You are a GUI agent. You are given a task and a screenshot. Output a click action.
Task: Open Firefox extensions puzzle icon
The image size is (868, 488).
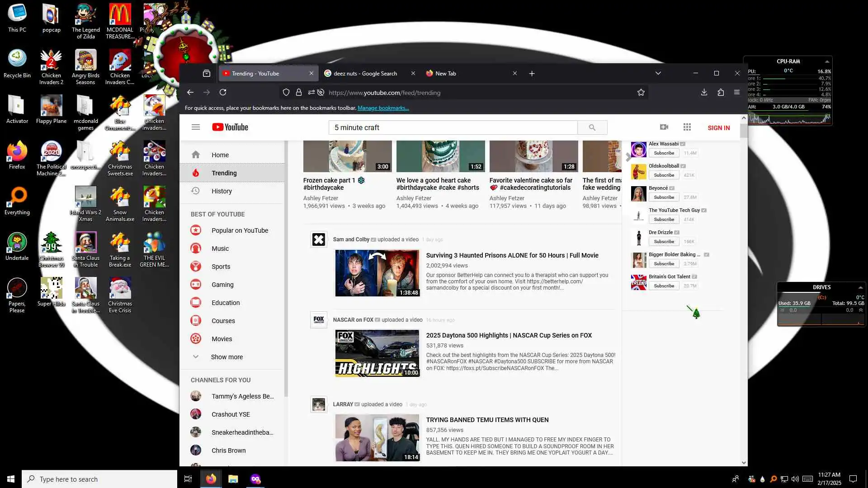721,93
